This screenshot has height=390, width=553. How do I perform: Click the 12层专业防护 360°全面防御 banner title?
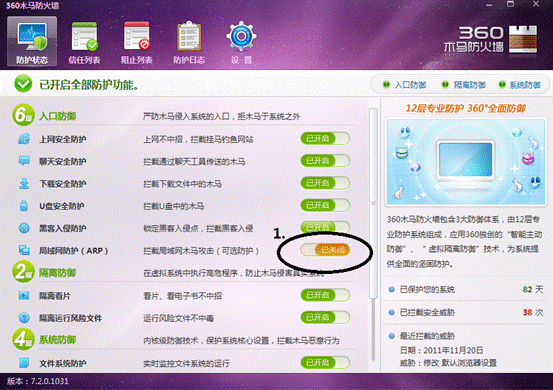[x=466, y=108]
